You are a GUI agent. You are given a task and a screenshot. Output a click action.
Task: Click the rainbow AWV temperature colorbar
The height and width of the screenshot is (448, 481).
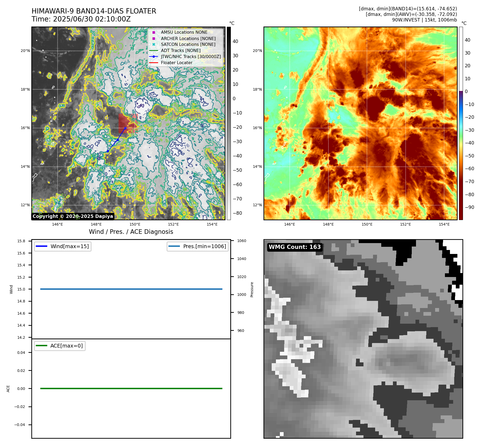[461, 123]
